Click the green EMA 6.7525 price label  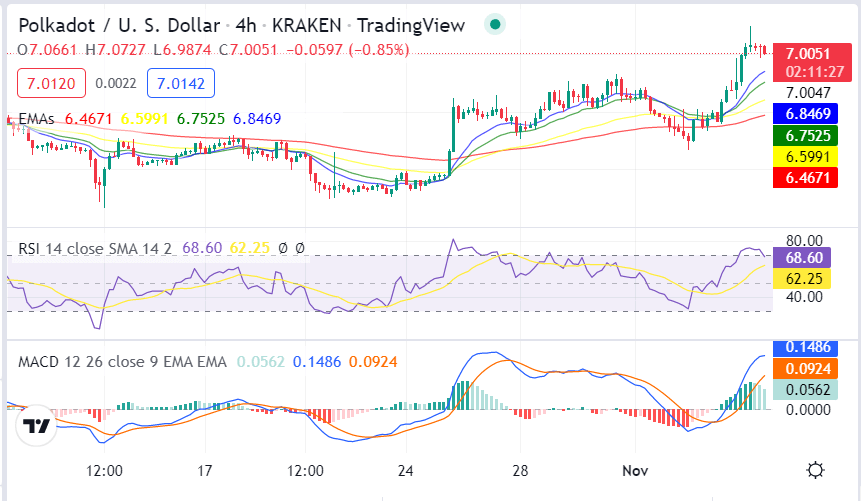click(x=805, y=135)
